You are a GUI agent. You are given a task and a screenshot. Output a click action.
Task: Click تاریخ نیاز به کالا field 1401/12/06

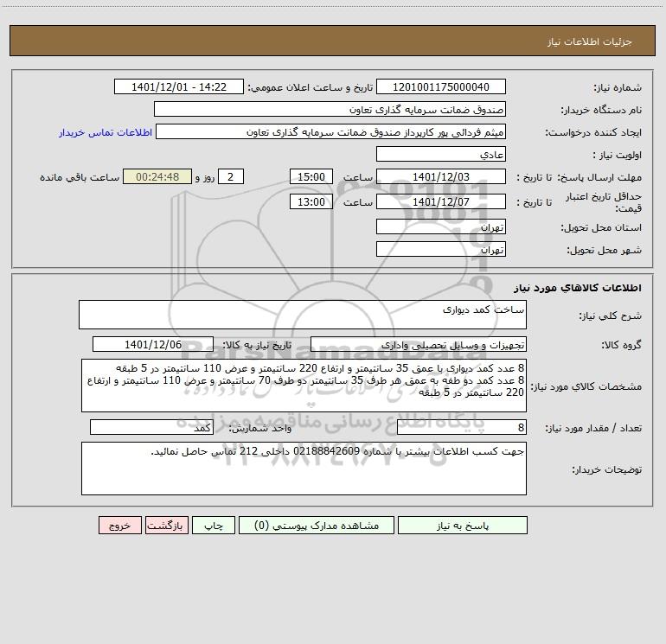(153, 345)
